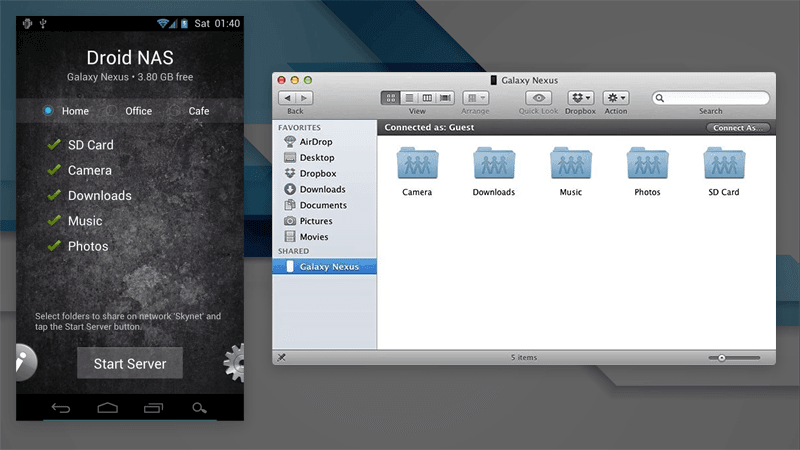This screenshot has height=450, width=800.
Task: Uncheck Music folder sharing in Droid NAS
Action: pyautogui.click(x=54, y=221)
